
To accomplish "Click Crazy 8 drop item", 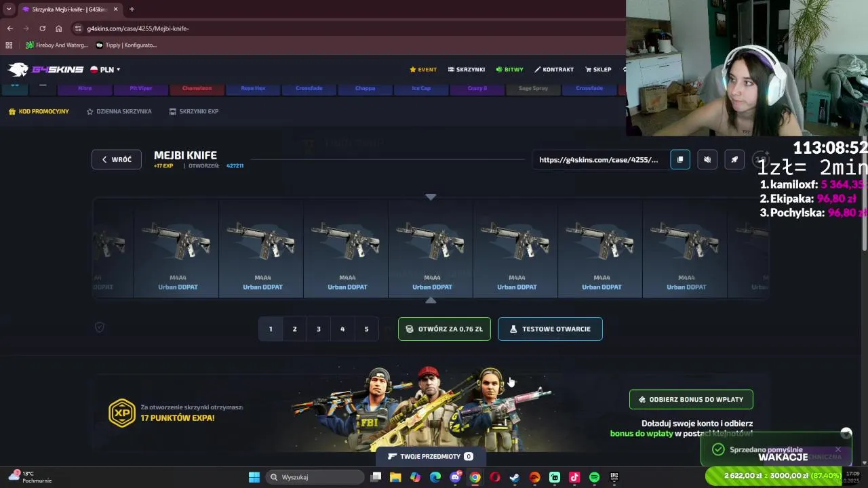I will pos(477,88).
